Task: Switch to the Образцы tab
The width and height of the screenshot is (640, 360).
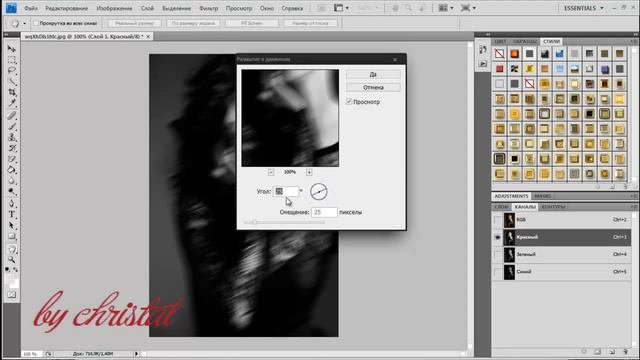Action: tap(525, 42)
